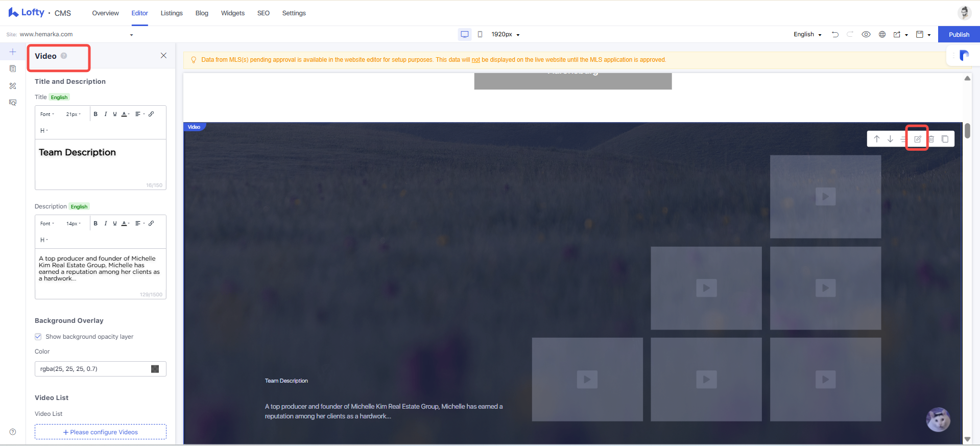Screen dimensions: 980x446
Task: Toggle bold in Title text editor
Action: 95,114
